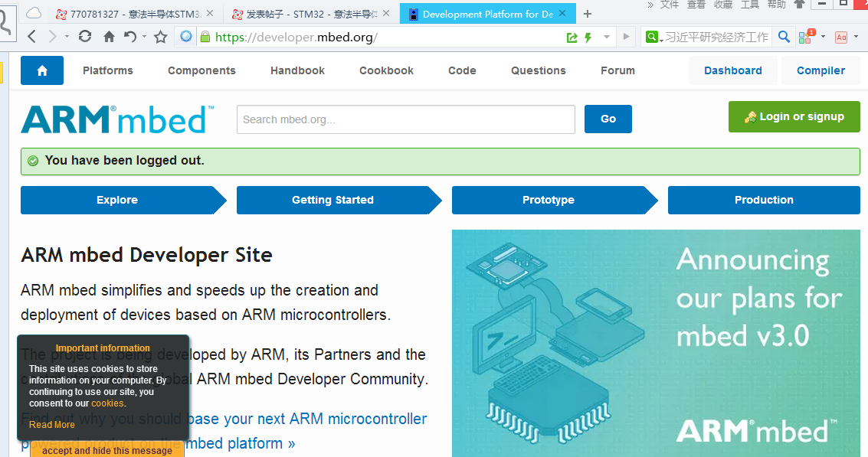
Task: Close the Development Platform tab
Action: tap(562, 13)
